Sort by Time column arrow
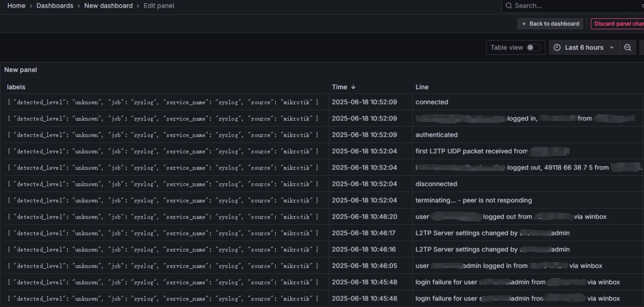This screenshot has width=644, height=307. [x=353, y=87]
